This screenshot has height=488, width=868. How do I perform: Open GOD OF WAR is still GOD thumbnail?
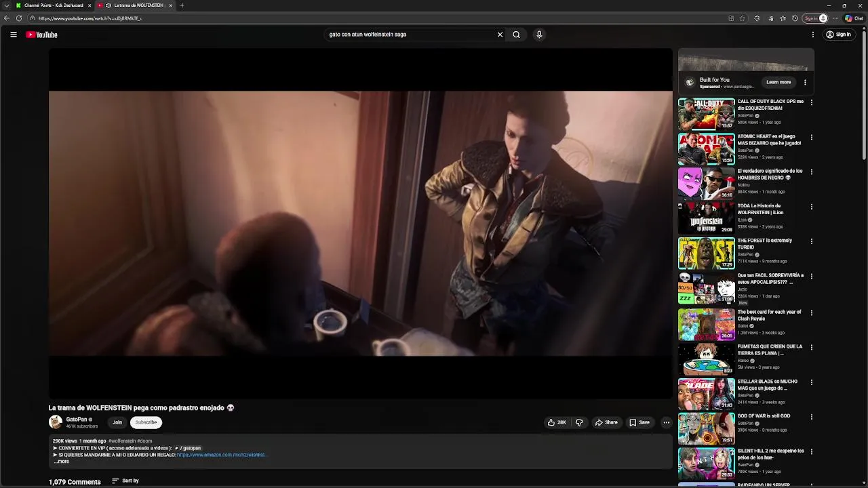[707, 428]
